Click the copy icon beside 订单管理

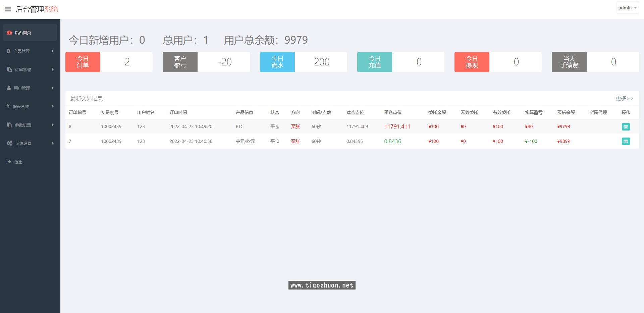pyautogui.click(x=9, y=69)
